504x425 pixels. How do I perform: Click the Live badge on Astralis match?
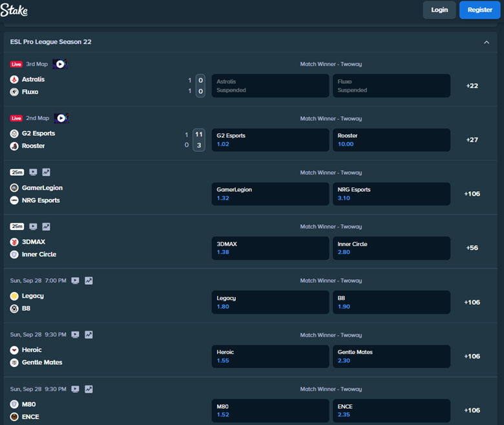click(x=16, y=64)
